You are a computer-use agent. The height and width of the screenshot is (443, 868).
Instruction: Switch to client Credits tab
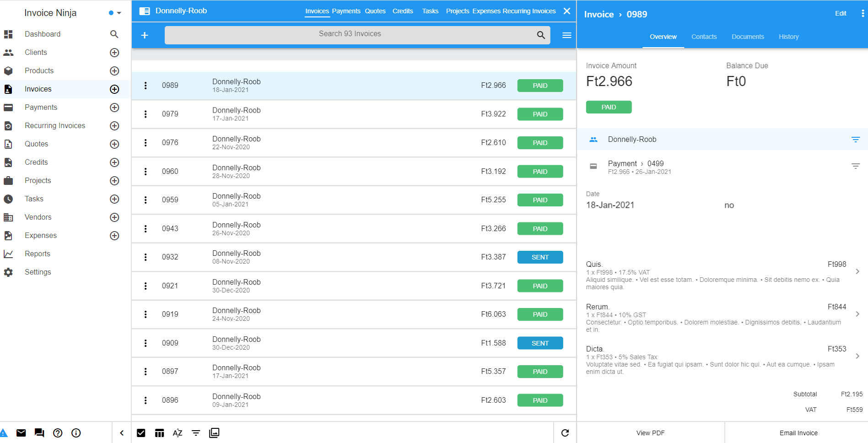pos(403,11)
